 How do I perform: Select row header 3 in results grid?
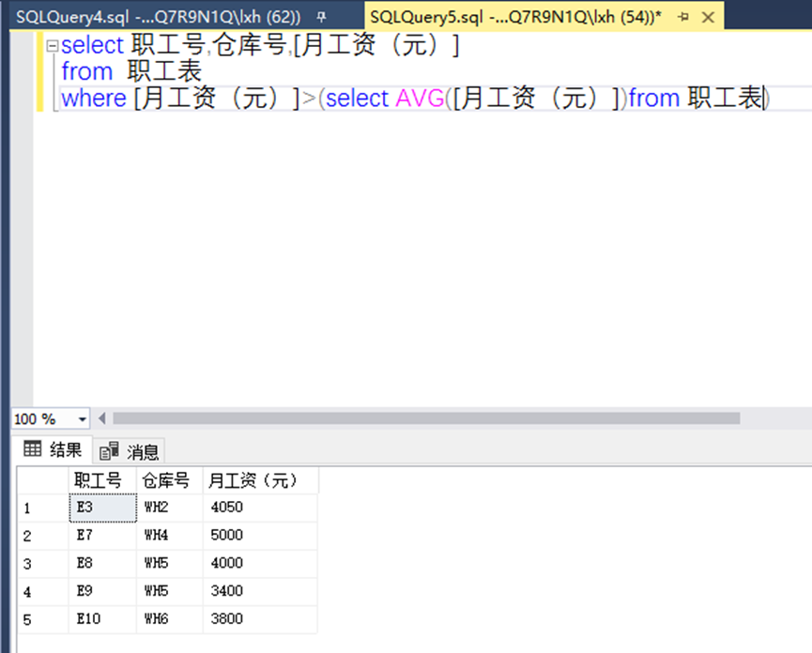pyautogui.click(x=43, y=564)
